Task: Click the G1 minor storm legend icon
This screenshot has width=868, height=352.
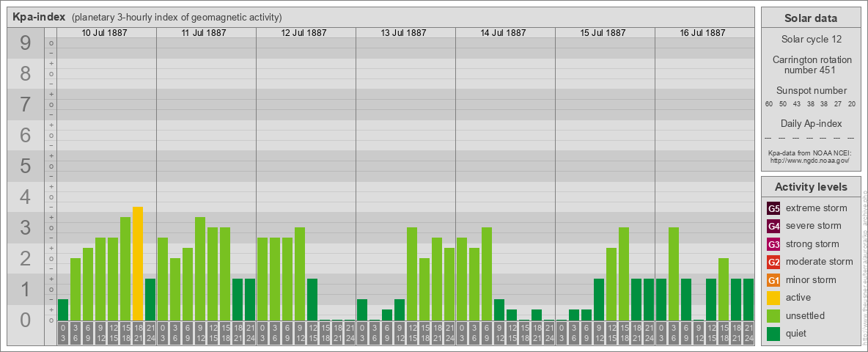Action: coord(774,279)
